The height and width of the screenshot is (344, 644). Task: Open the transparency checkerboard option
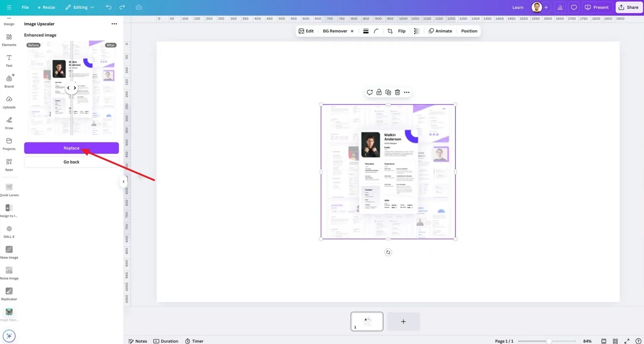pyautogui.click(x=417, y=31)
